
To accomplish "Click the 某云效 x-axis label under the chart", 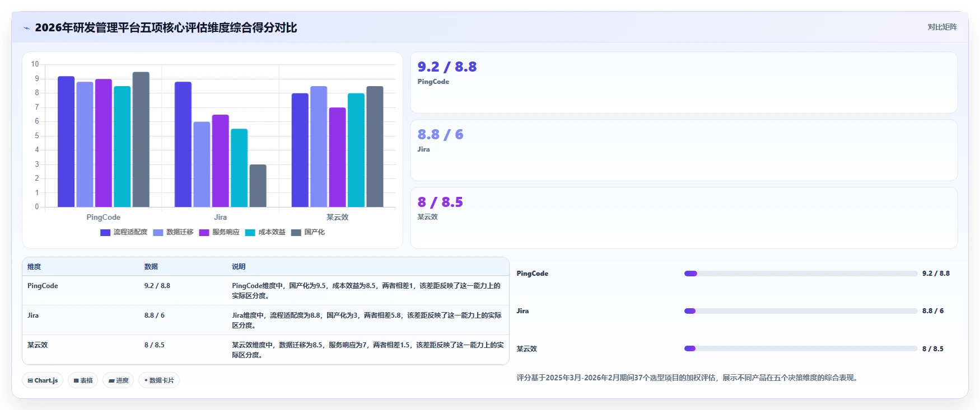I will pyautogui.click(x=338, y=217).
